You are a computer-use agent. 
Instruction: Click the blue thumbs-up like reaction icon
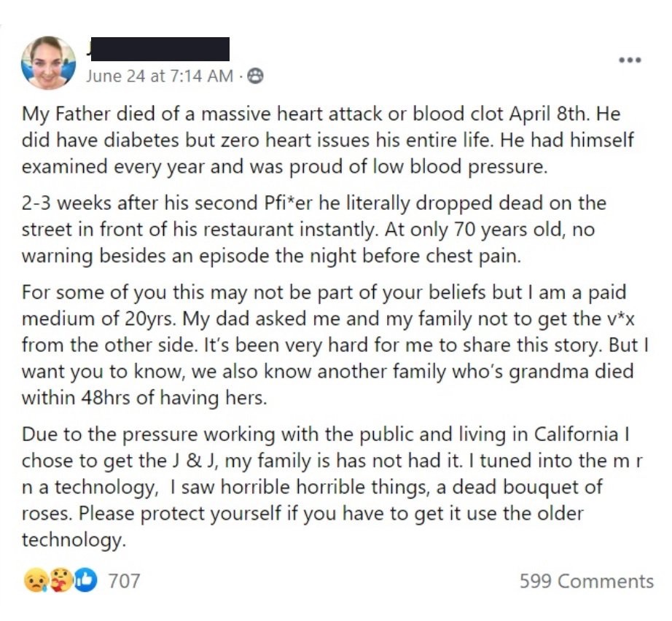pos(84,581)
